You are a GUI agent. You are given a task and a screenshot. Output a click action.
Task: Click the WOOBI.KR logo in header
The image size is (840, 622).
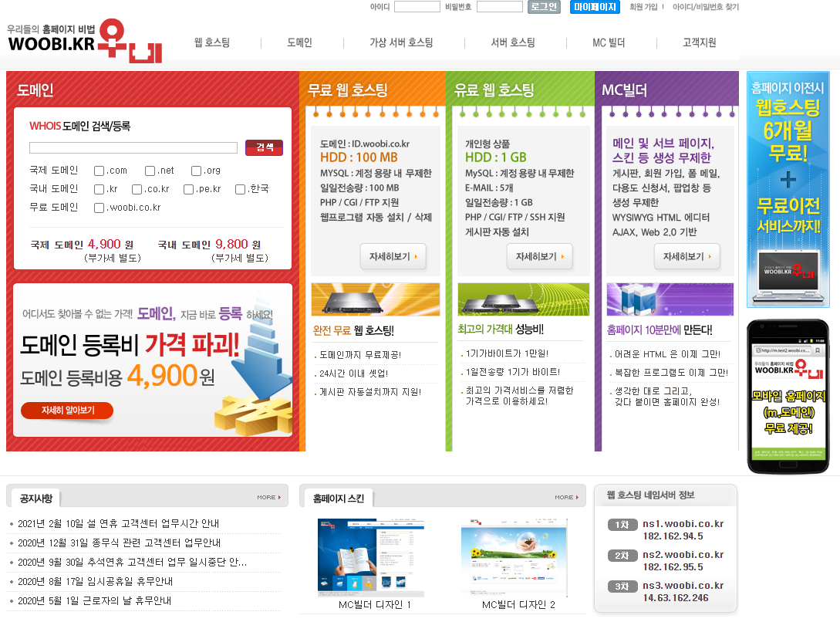(85, 41)
